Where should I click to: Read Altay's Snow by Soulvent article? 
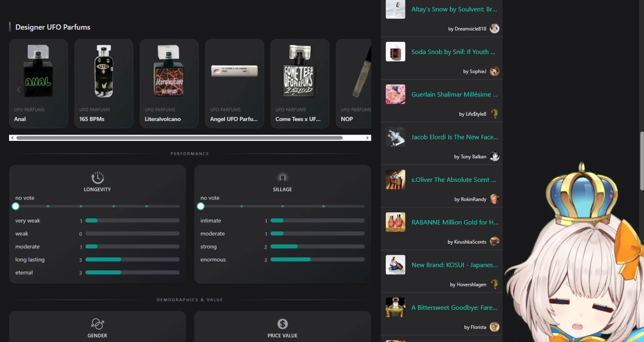[454, 9]
